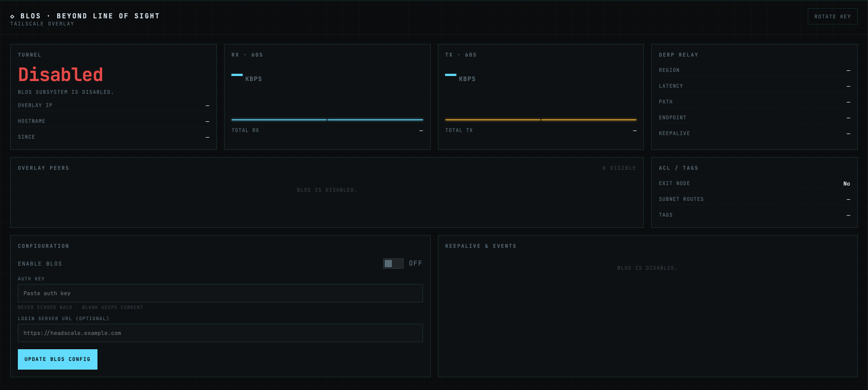Viewport: 868px width, 390px height.
Task: Click the Enable BLOS label
Action: 40,264
